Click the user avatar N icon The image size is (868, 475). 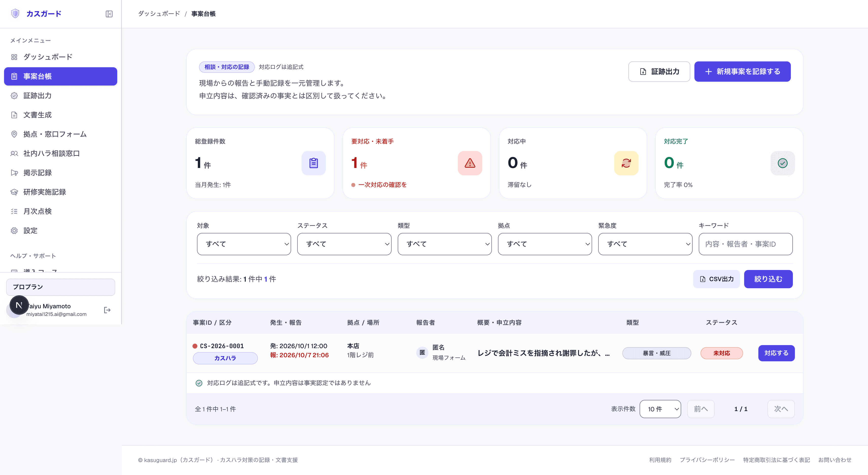19,305
